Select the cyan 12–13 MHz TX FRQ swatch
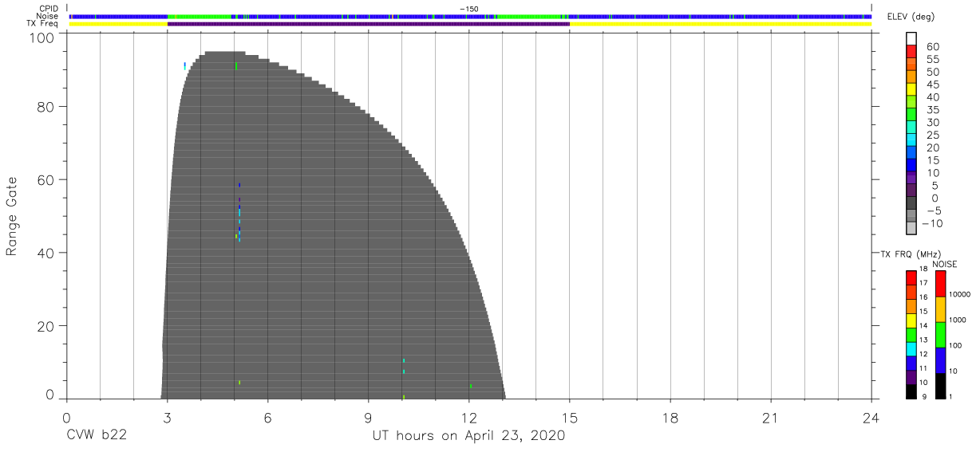Image resolution: width=980 pixels, height=452 pixels. coord(911,349)
